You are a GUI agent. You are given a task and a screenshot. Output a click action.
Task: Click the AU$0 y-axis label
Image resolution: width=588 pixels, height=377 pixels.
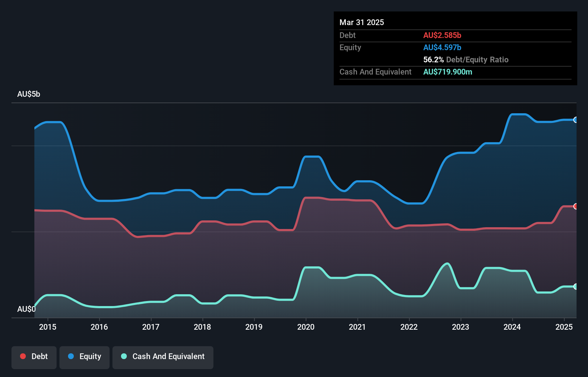point(26,309)
